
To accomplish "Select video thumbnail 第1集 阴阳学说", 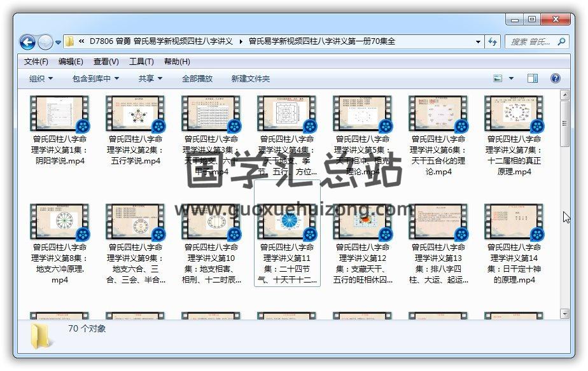I will tap(60, 114).
